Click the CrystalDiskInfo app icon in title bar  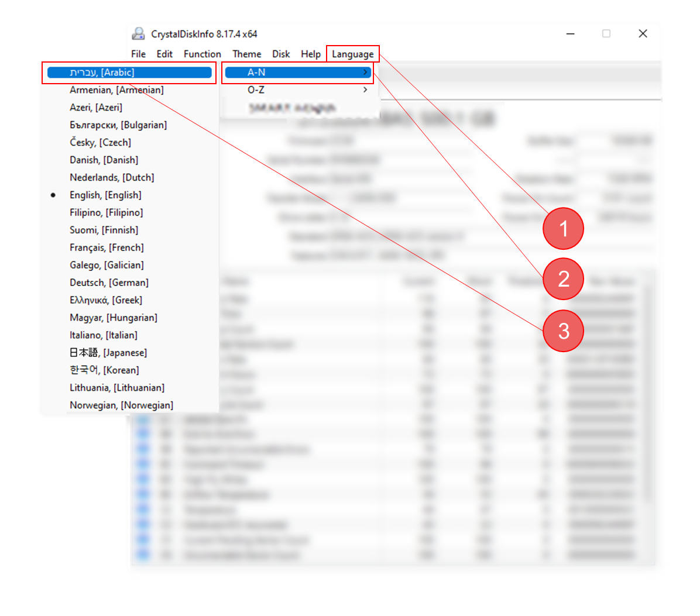coord(138,34)
